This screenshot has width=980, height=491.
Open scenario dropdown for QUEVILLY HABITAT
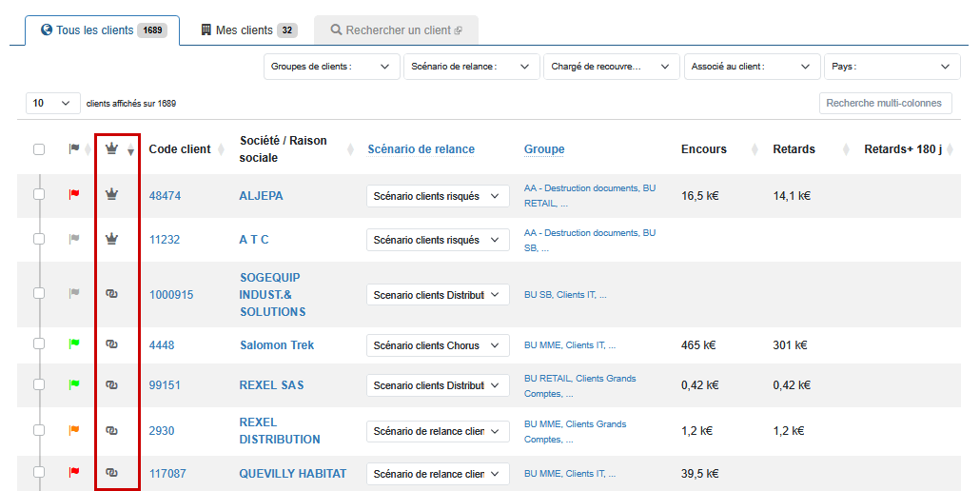pyautogui.click(x=438, y=474)
